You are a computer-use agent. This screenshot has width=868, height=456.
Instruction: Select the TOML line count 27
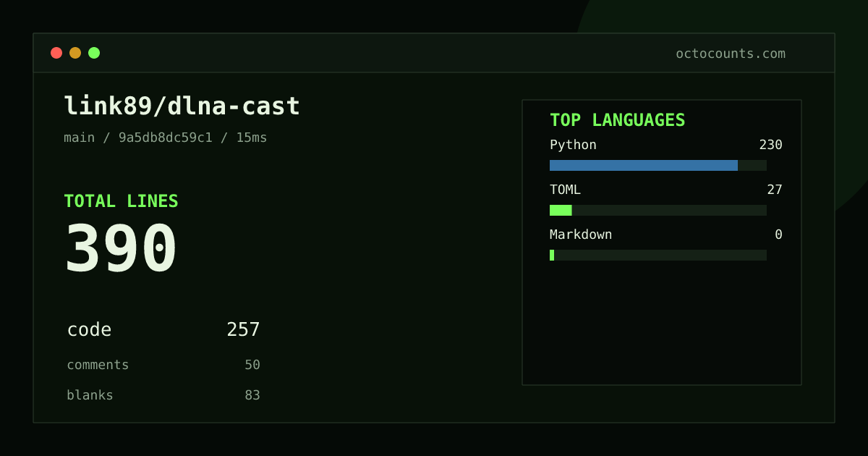click(x=775, y=190)
